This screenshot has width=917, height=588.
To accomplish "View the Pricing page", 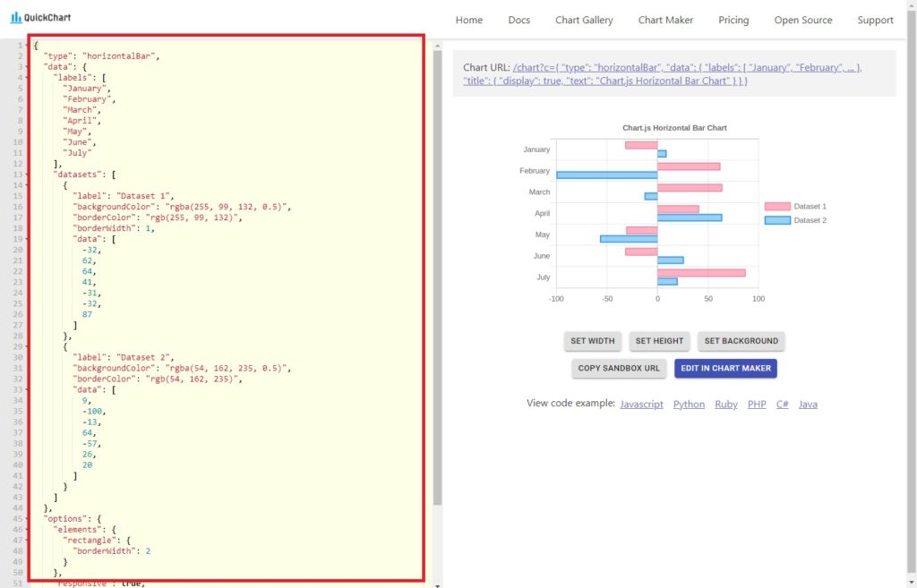I will [x=733, y=20].
